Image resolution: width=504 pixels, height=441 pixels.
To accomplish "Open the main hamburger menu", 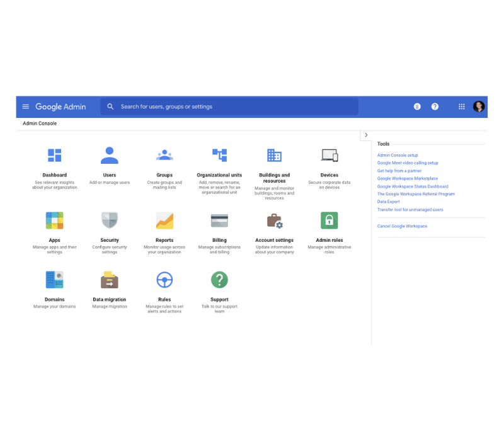I will pos(26,107).
